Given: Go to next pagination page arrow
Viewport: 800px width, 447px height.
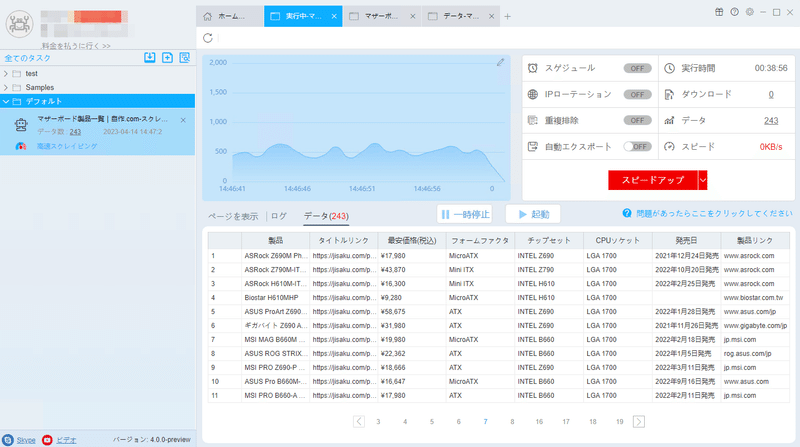Looking at the screenshot, I should pos(639,421).
